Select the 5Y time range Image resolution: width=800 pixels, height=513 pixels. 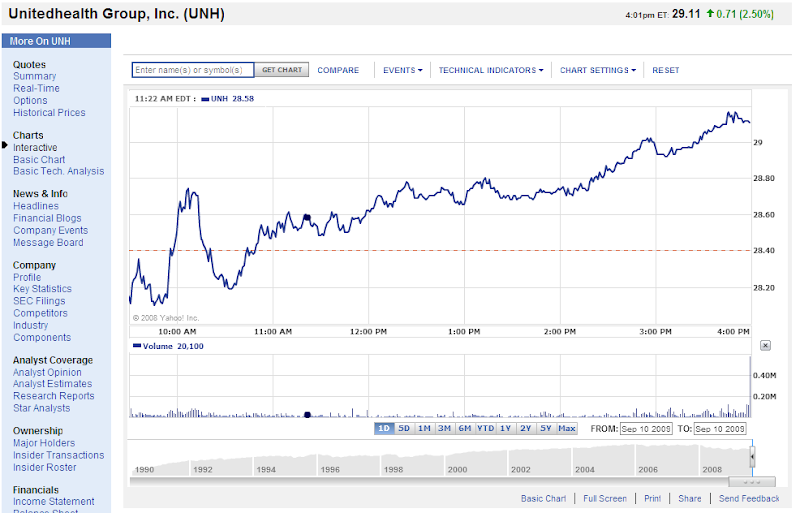tap(546, 428)
